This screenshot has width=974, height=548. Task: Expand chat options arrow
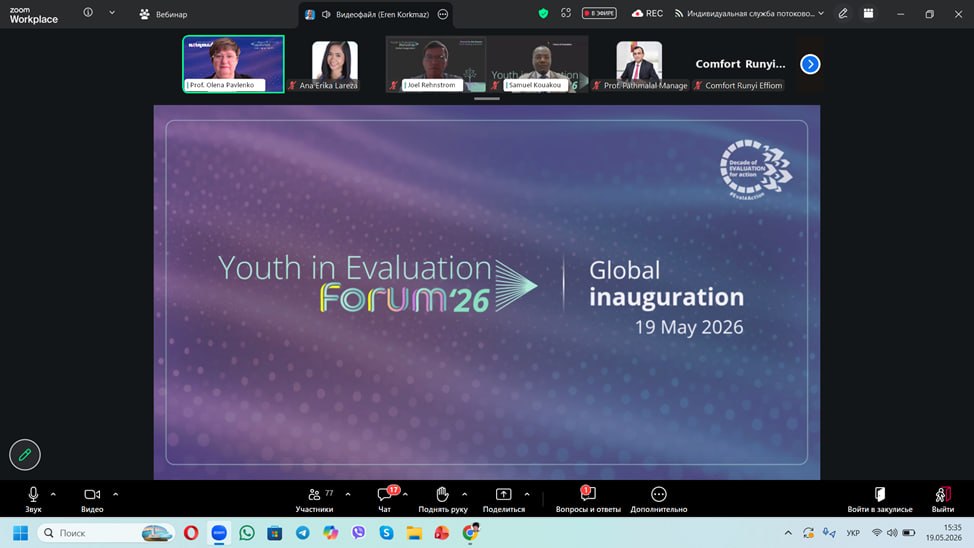coord(406,495)
